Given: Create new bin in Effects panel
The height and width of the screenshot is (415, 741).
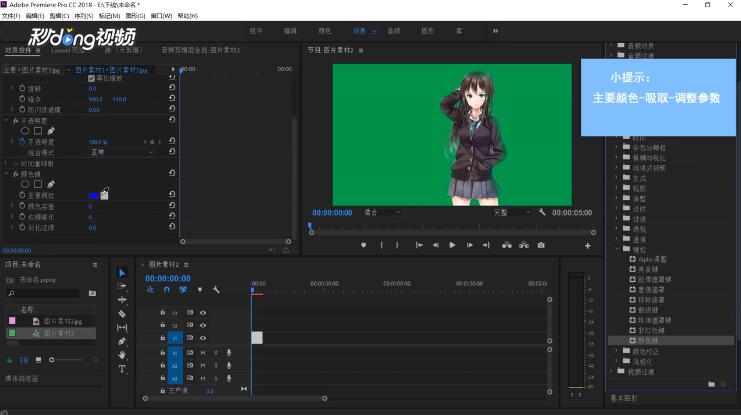Looking at the screenshot, I should 711,384.
